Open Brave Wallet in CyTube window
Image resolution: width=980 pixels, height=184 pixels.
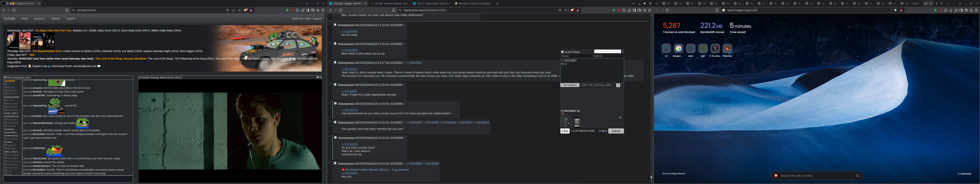tap(313, 10)
